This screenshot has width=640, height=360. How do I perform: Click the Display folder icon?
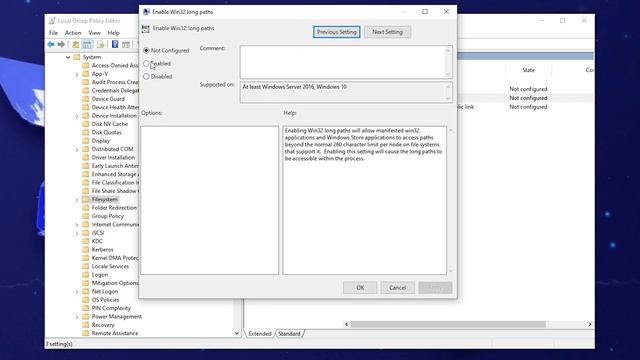point(85,141)
